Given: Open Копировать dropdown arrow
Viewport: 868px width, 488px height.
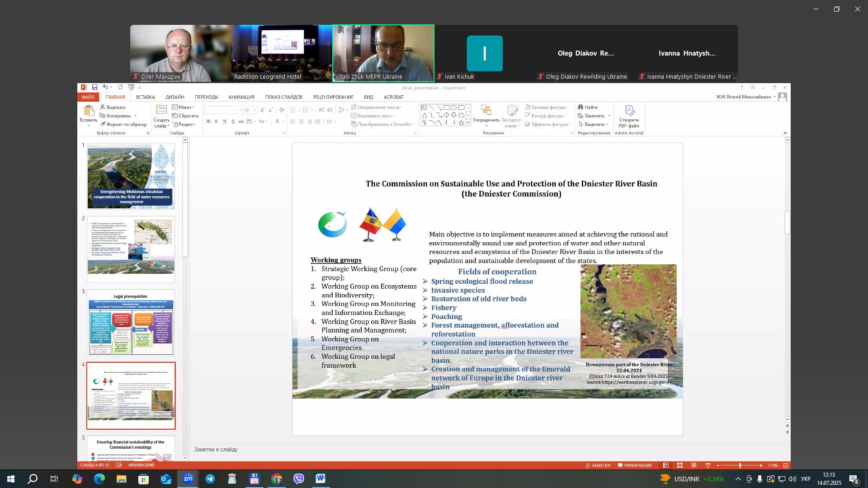Looking at the screenshot, I should tap(135, 116).
